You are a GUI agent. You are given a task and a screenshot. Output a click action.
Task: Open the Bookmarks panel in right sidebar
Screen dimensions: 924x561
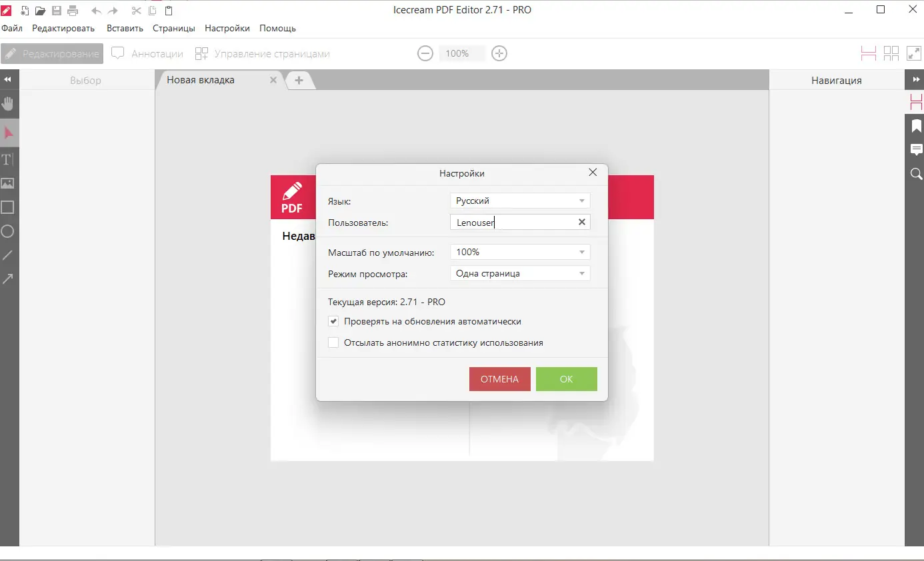point(916,126)
